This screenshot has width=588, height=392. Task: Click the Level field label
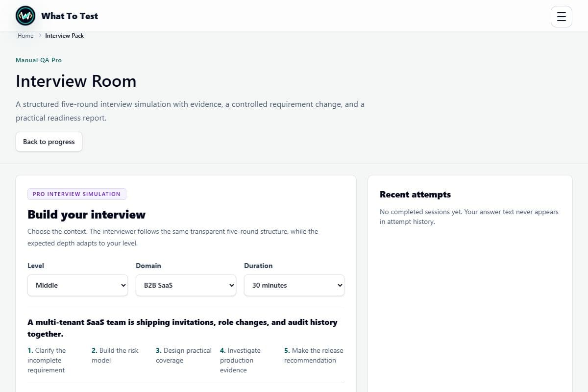tap(36, 266)
